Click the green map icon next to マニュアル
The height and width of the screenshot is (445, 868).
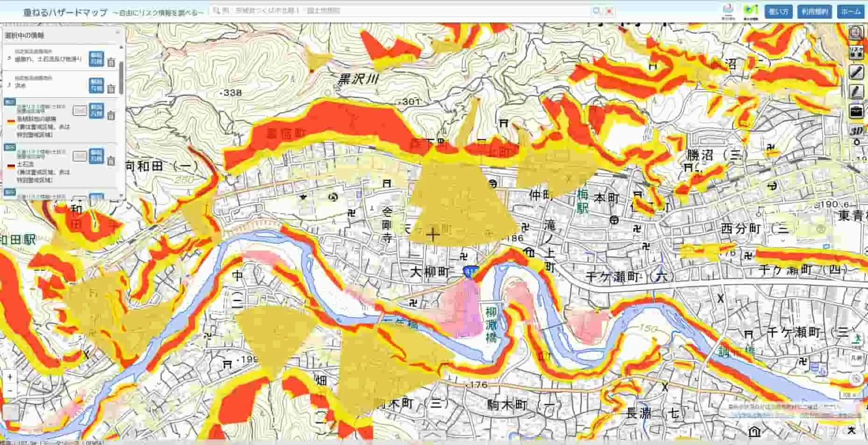click(752, 9)
